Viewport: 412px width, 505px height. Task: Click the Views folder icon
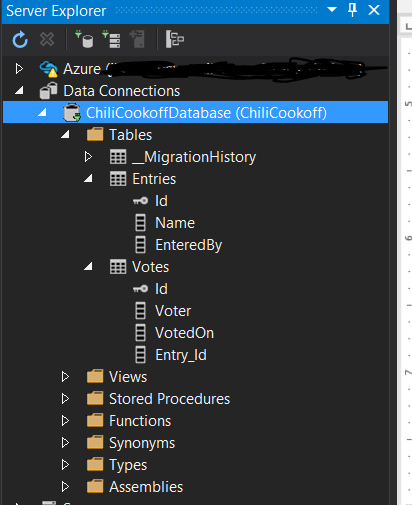[95, 377]
